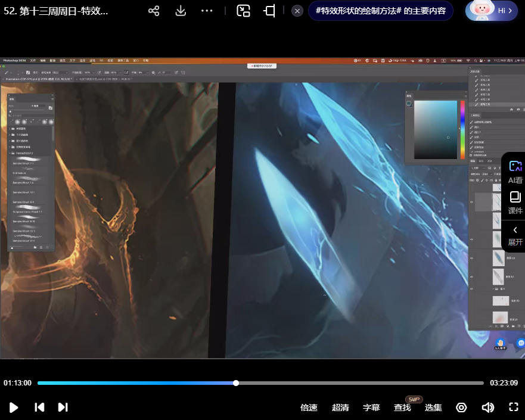Screen dimensions: 525x420
Task: Open the AI看 side panel
Action: [515, 172]
